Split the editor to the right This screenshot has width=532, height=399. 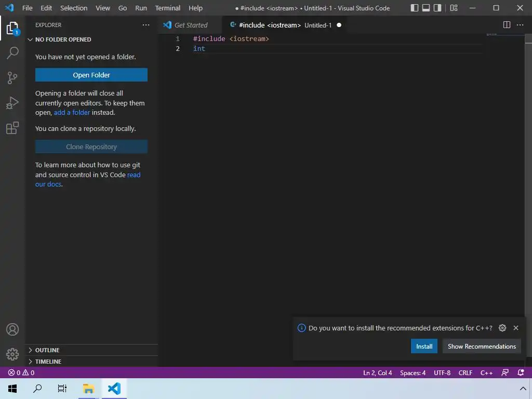click(507, 25)
